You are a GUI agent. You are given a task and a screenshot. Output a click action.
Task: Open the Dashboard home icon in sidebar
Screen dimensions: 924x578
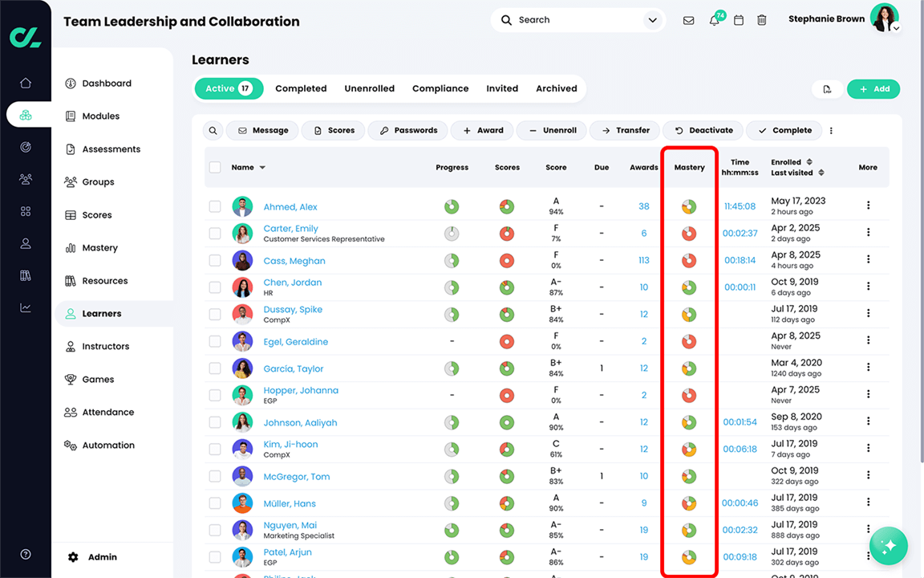click(x=25, y=82)
